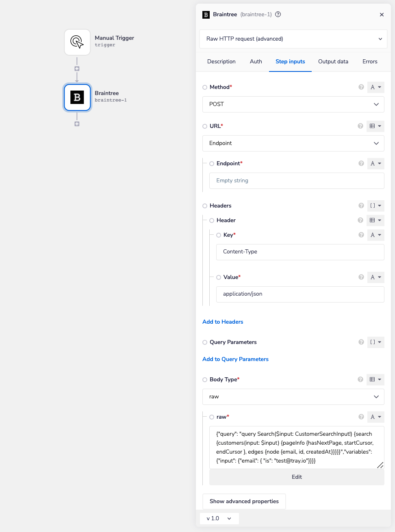The height and width of the screenshot is (532, 395).
Task: Open the v 1.0 version selector
Action: tap(219, 518)
